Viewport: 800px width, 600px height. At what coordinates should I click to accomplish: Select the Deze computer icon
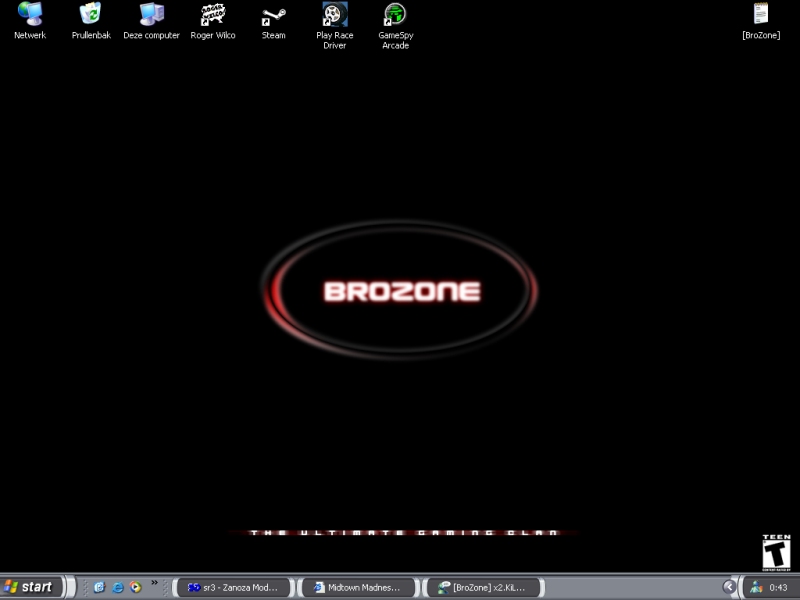point(152,15)
